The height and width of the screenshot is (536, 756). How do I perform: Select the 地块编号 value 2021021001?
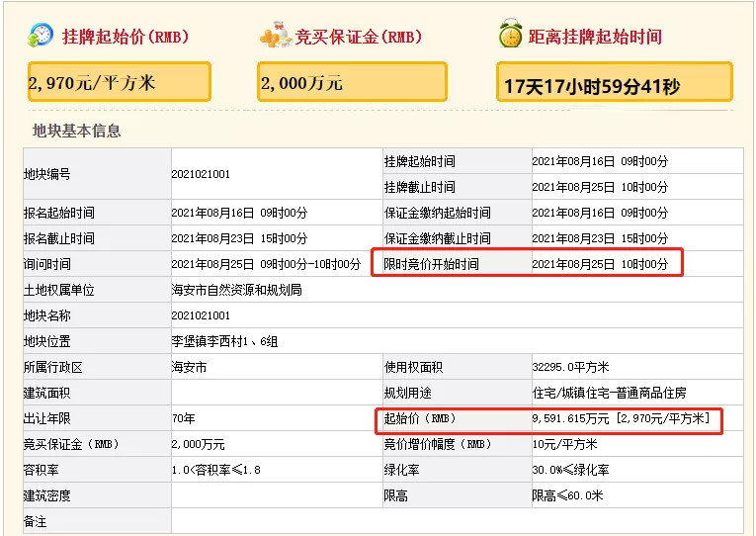tap(201, 174)
